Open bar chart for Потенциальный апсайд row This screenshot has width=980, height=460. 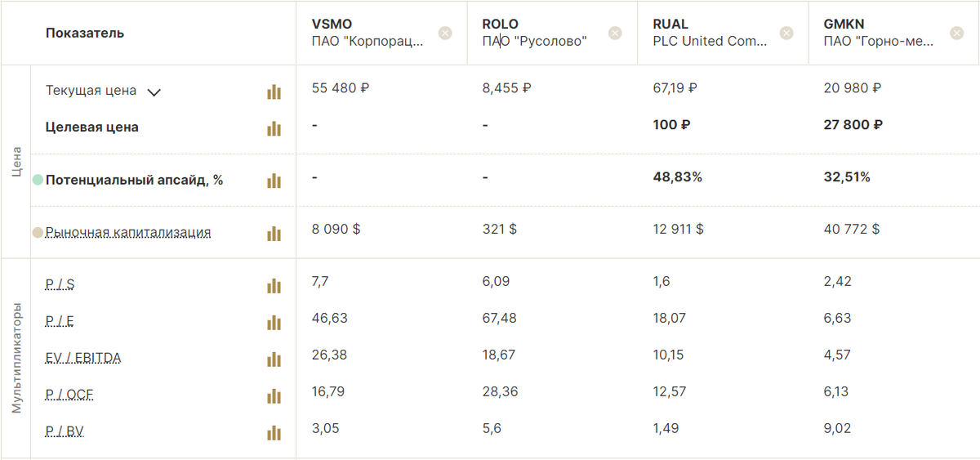coord(274,181)
